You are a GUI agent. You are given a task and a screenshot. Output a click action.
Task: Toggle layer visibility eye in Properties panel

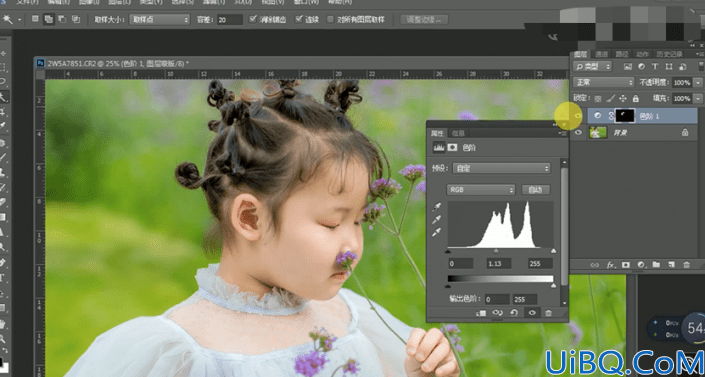point(532,313)
